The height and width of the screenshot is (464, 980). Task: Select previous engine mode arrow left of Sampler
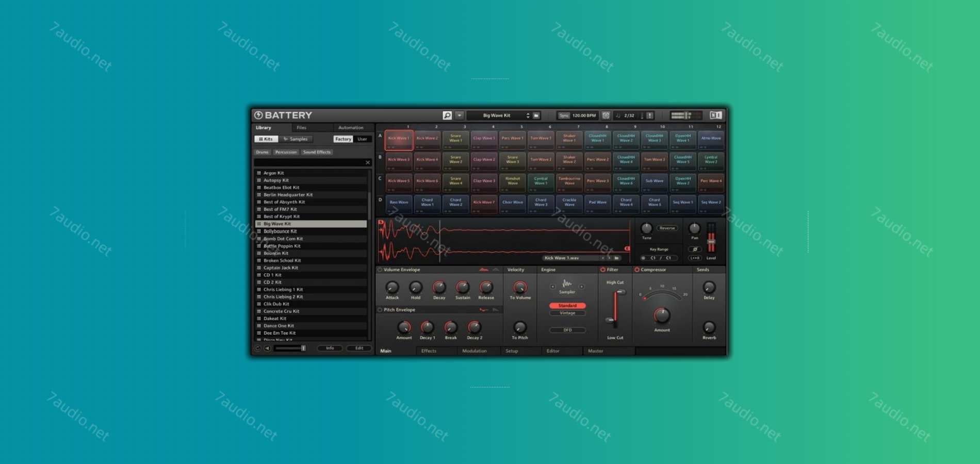click(553, 287)
